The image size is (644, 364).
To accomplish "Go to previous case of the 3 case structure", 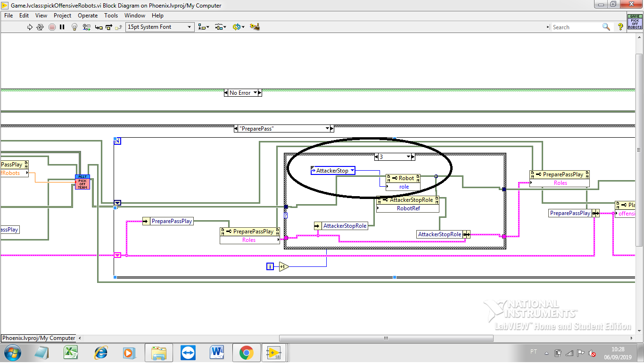I will pos(376,157).
